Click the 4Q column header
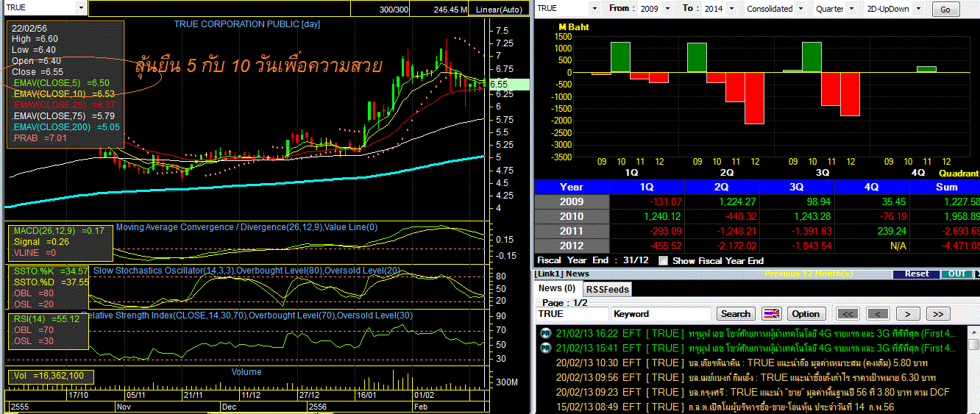The width and height of the screenshot is (980, 414). 872,187
